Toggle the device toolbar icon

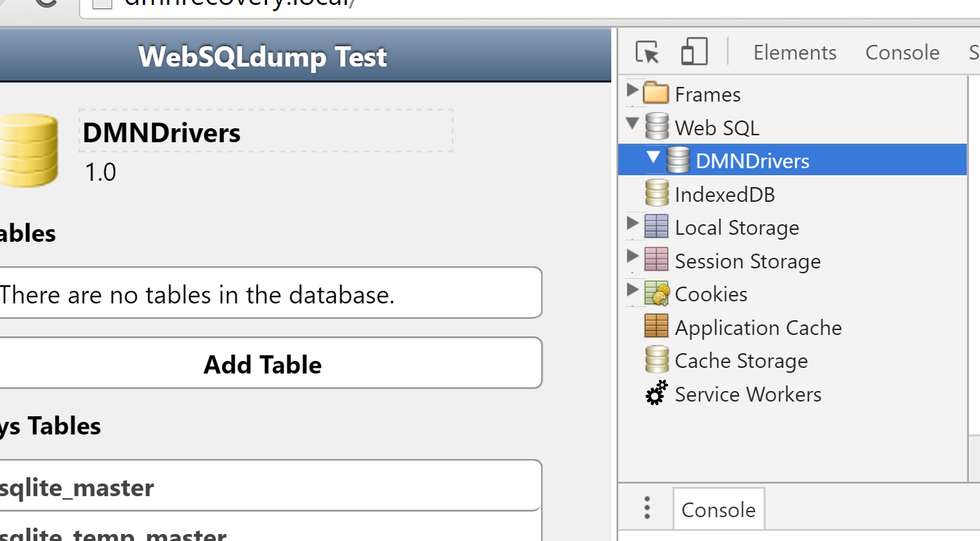pos(694,52)
